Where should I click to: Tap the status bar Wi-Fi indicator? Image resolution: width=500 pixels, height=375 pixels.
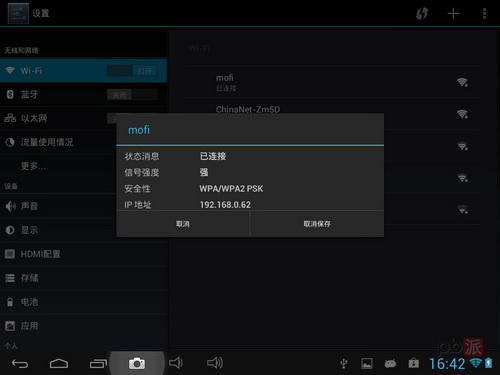(x=476, y=363)
